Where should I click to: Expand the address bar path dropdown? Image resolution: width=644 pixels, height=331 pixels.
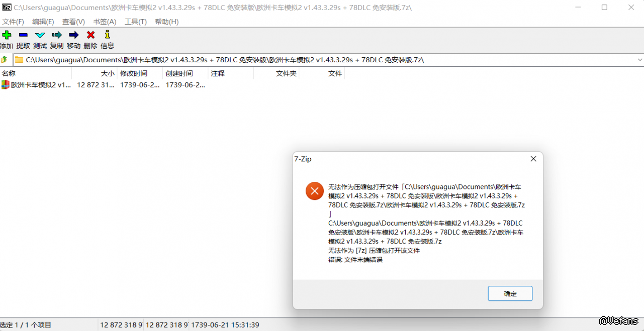[x=639, y=60]
